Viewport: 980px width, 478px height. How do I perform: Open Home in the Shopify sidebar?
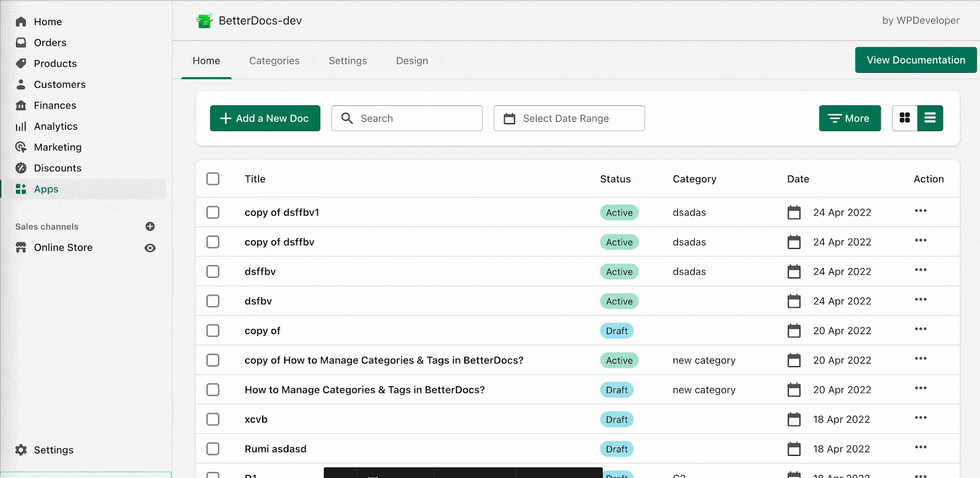point(48,21)
